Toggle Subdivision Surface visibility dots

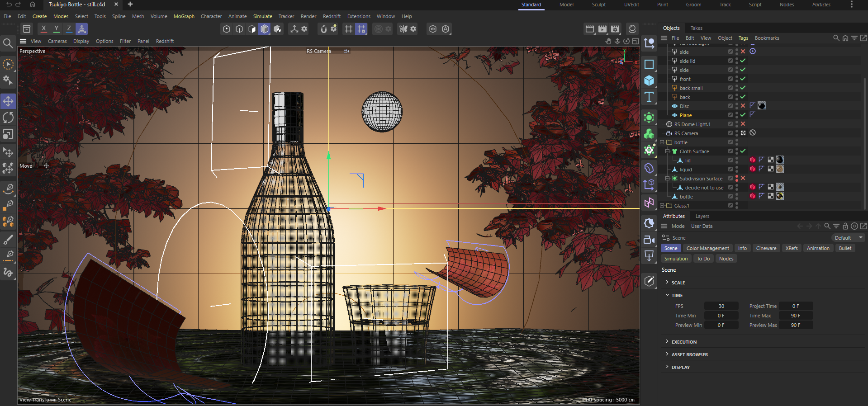point(737,178)
